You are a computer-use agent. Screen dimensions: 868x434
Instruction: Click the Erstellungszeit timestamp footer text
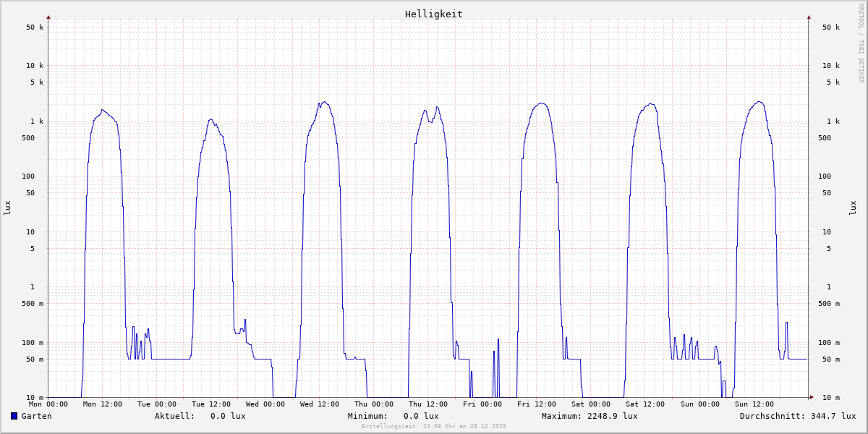[433, 427]
